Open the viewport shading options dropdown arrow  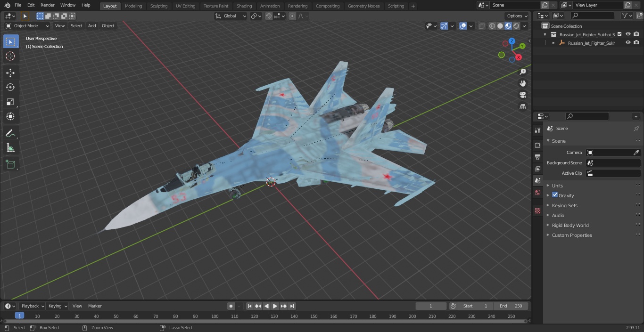coord(524,26)
